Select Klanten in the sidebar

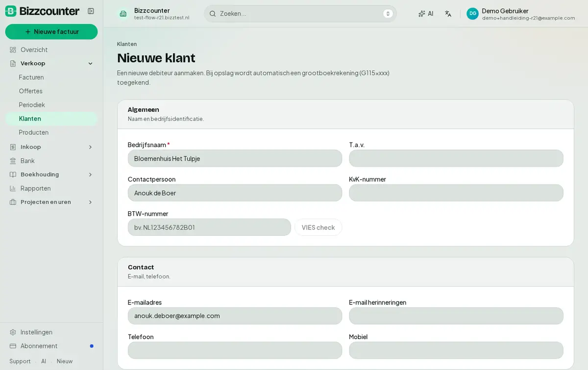tap(51, 118)
